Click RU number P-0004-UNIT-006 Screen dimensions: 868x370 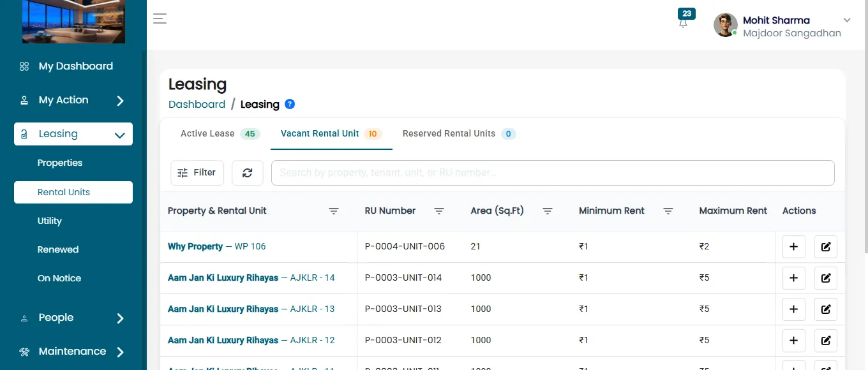click(405, 246)
